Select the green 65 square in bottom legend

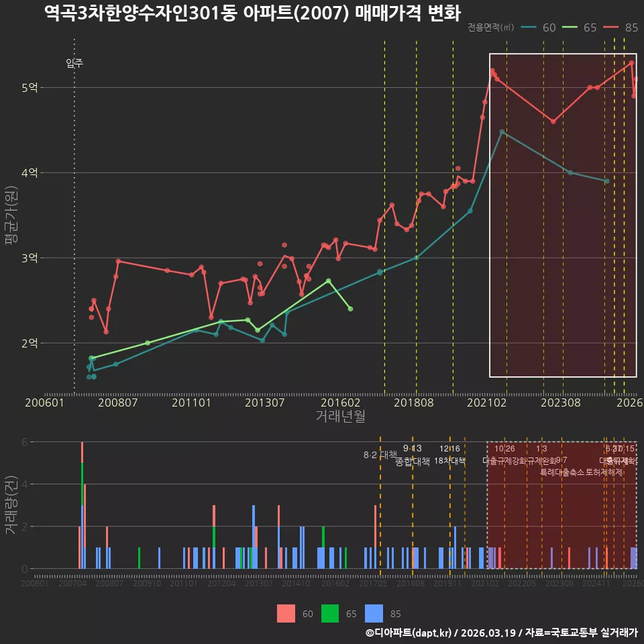pyautogui.click(x=330, y=614)
